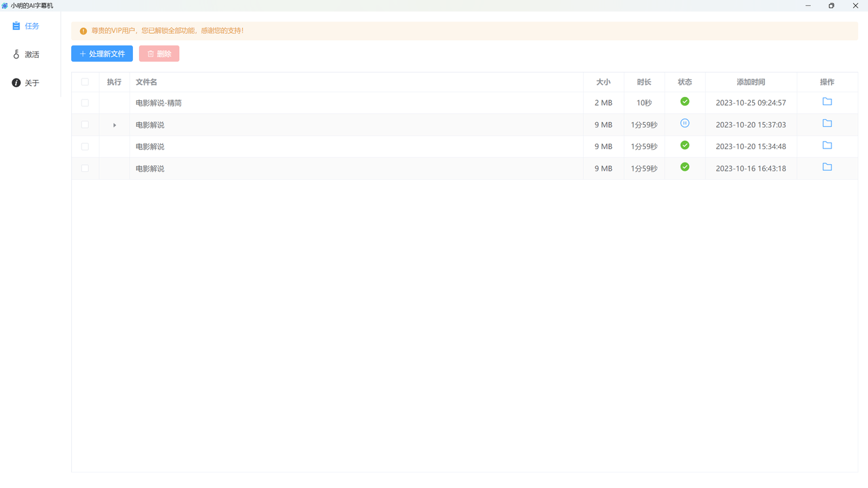The height and width of the screenshot is (488, 868).
Task: Click the 2023-10-20 15:34:48 timestamp
Action: coord(751,146)
